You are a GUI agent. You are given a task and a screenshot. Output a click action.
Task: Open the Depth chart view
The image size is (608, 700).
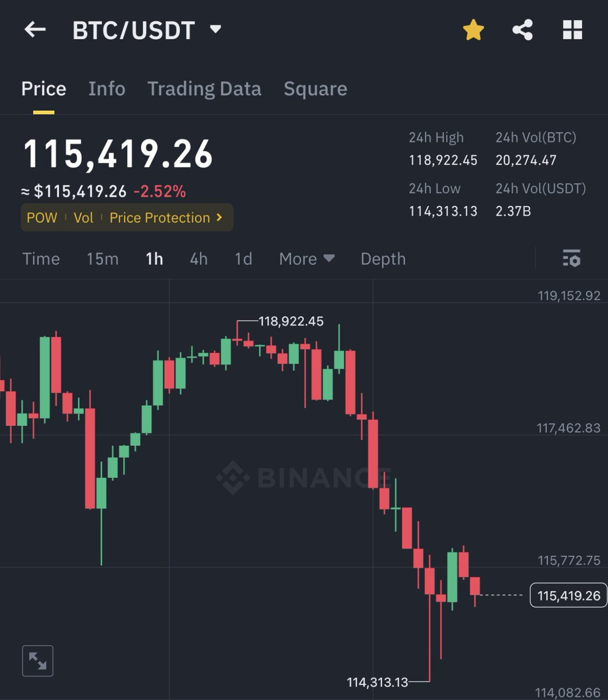pyautogui.click(x=383, y=258)
